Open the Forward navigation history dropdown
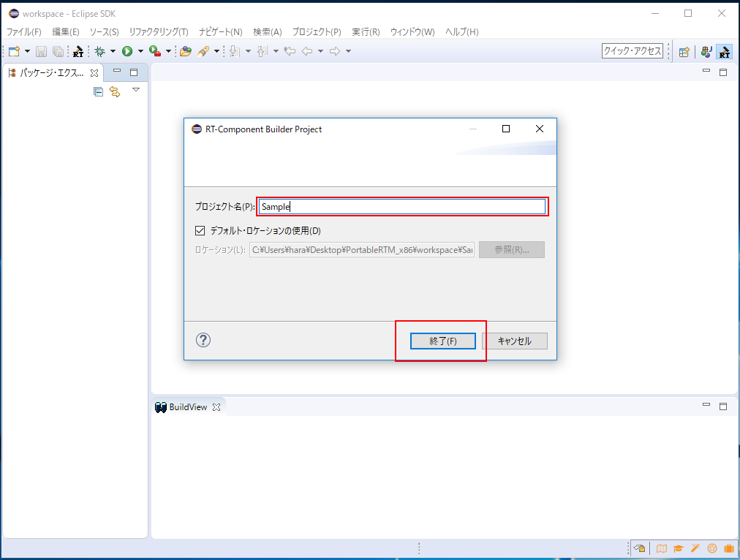Image resolution: width=740 pixels, height=560 pixels. (348, 51)
